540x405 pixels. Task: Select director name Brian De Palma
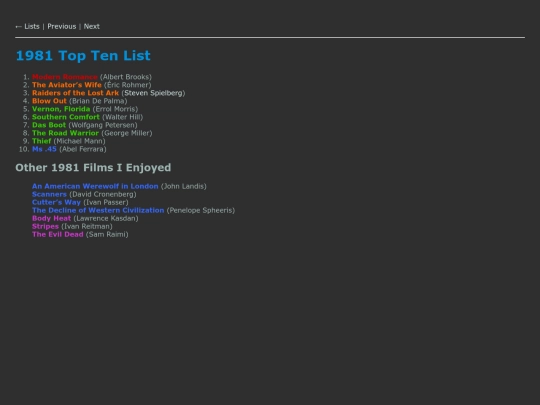tap(98, 101)
